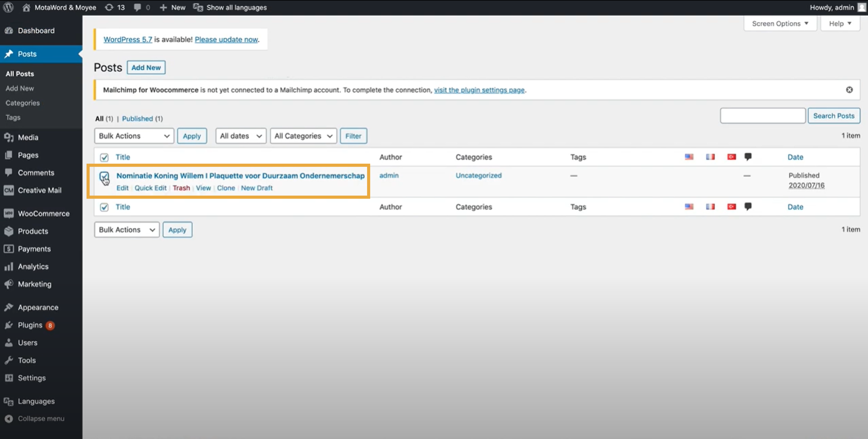Click the comment bubble column header icon
The height and width of the screenshot is (439, 868).
coord(748,157)
